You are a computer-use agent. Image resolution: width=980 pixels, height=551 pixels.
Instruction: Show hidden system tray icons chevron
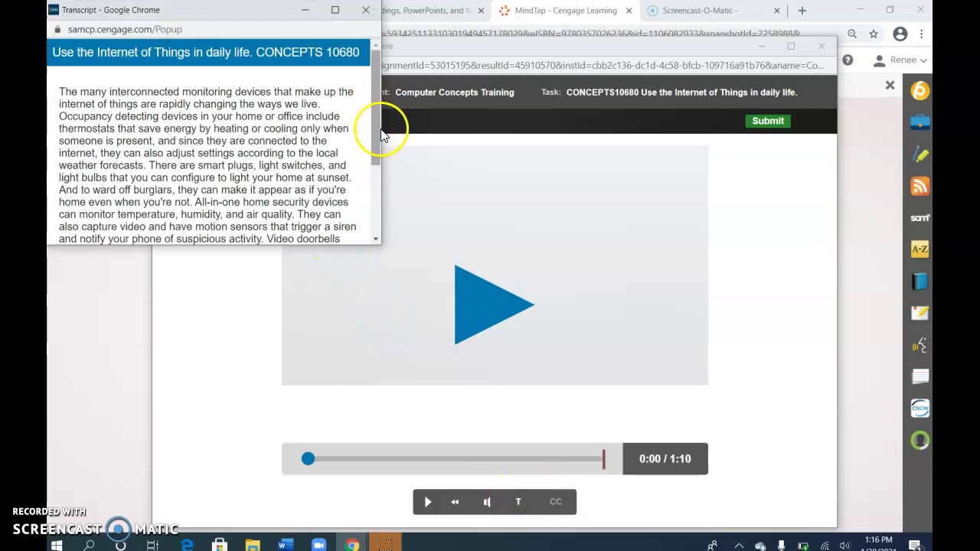pyautogui.click(x=739, y=546)
